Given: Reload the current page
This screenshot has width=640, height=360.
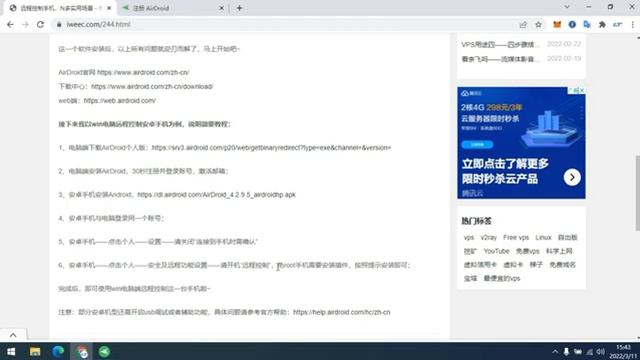Looking at the screenshot, I should click(x=40, y=24).
